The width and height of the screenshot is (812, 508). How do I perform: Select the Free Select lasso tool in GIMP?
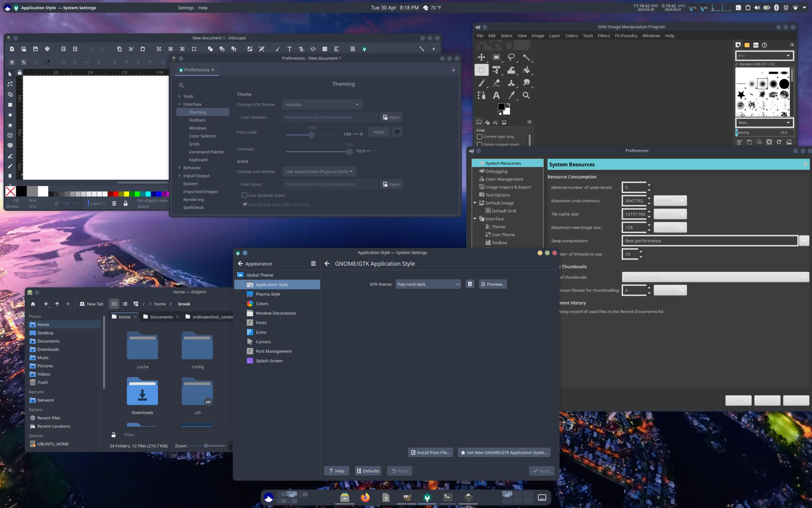click(511, 57)
